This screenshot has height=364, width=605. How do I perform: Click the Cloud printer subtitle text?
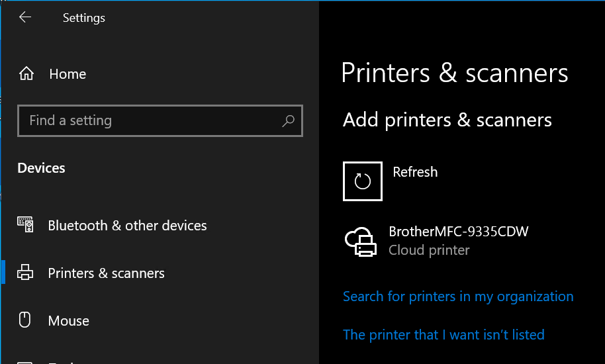(429, 250)
